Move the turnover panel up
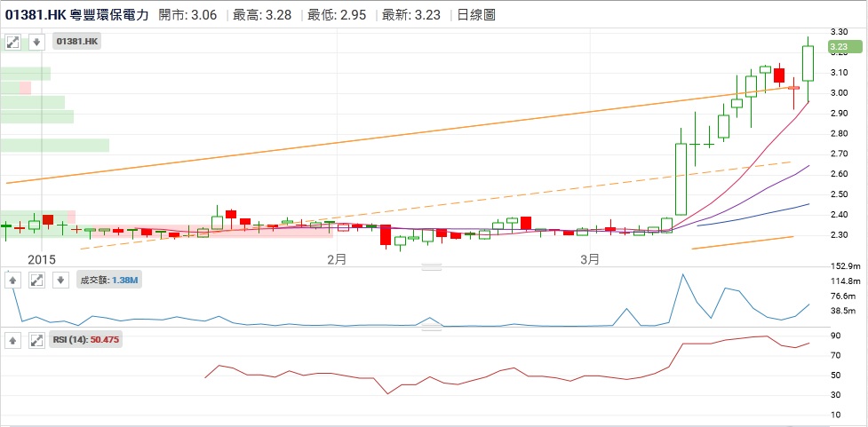The height and width of the screenshot is (427, 868). click(x=14, y=281)
